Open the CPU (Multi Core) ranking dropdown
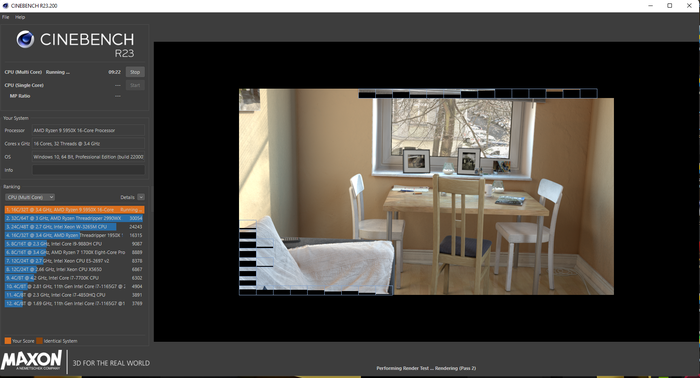The height and width of the screenshot is (378, 700). (x=30, y=197)
